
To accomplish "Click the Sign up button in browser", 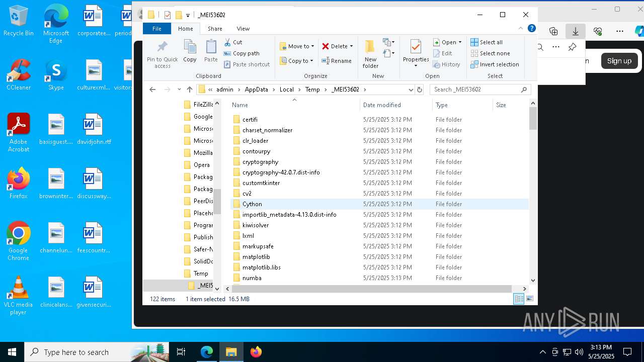I will click(619, 61).
